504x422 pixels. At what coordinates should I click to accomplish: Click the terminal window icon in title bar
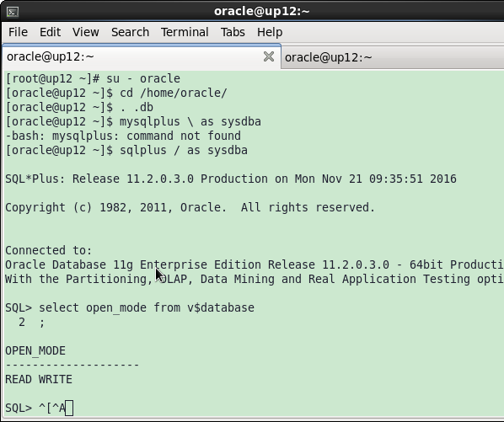click(x=13, y=12)
